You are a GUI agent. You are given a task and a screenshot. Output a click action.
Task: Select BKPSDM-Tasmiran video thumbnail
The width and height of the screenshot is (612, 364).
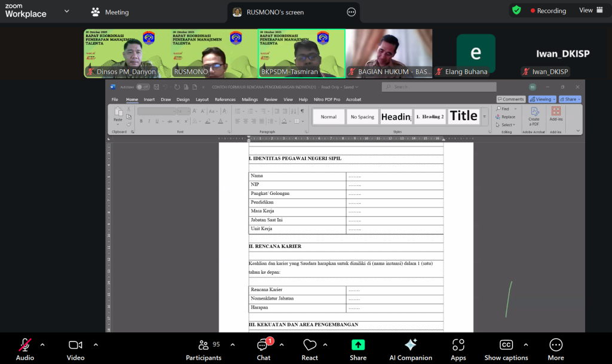(301, 53)
